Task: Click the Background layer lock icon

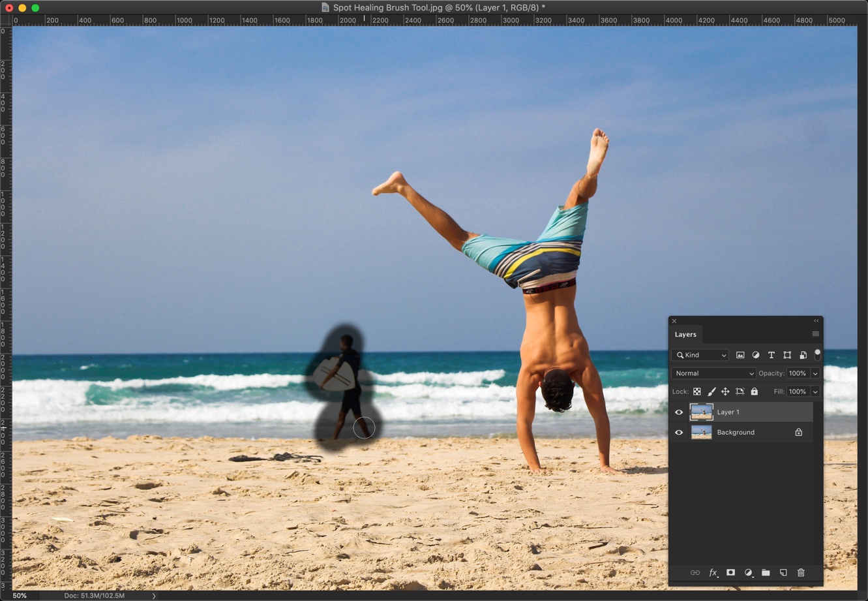Action: (x=798, y=432)
